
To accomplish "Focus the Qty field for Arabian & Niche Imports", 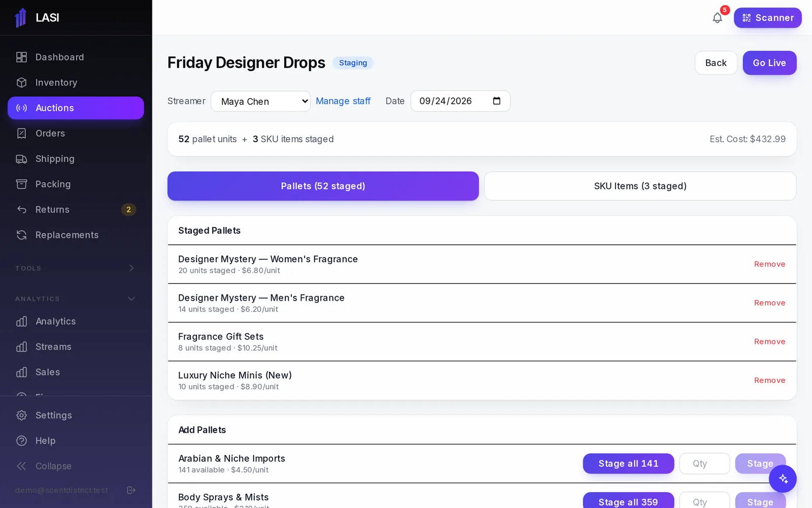I will coord(704,463).
